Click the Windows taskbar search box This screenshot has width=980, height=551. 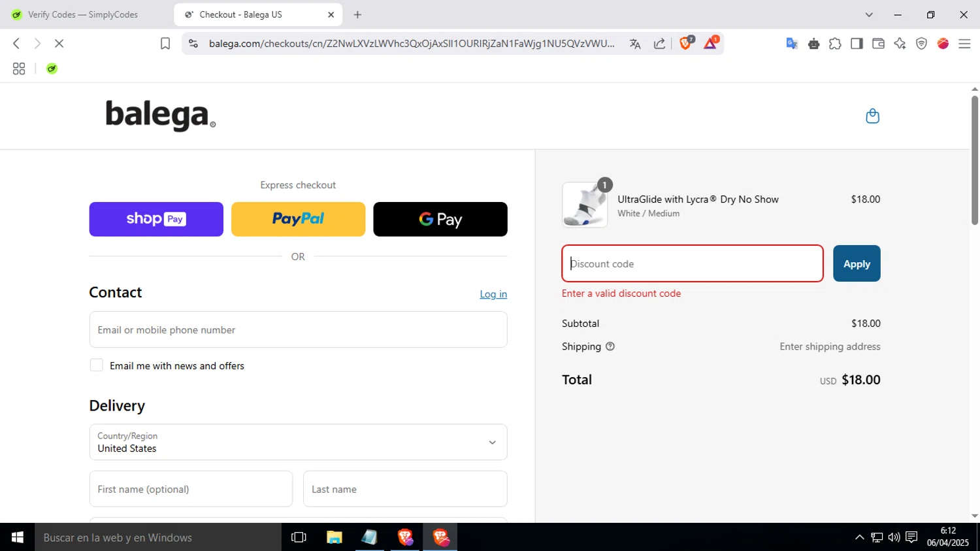tap(158, 537)
